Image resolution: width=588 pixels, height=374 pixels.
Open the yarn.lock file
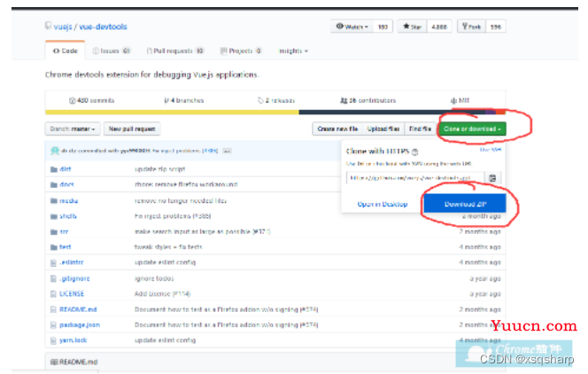(73, 340)
